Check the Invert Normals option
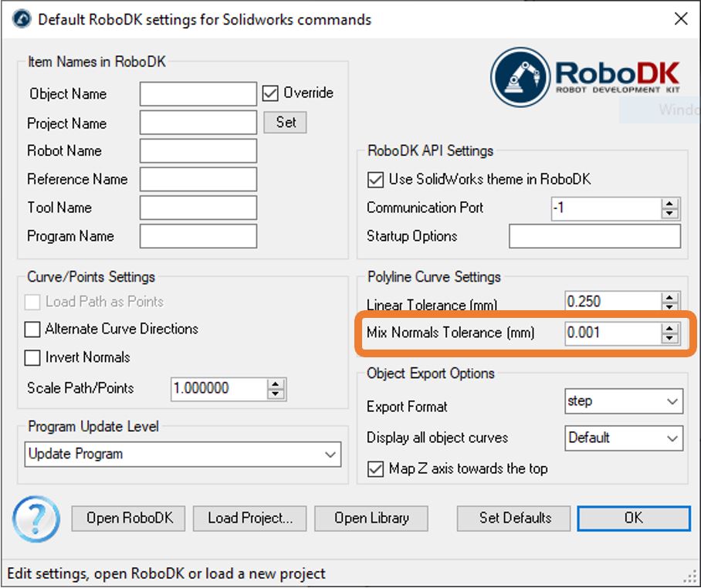 32,358
